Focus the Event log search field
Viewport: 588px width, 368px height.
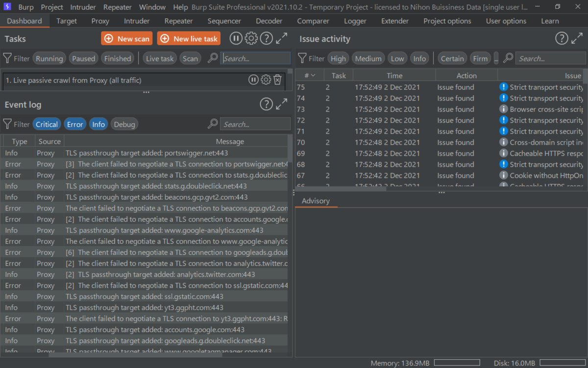(x=255, y=124)
